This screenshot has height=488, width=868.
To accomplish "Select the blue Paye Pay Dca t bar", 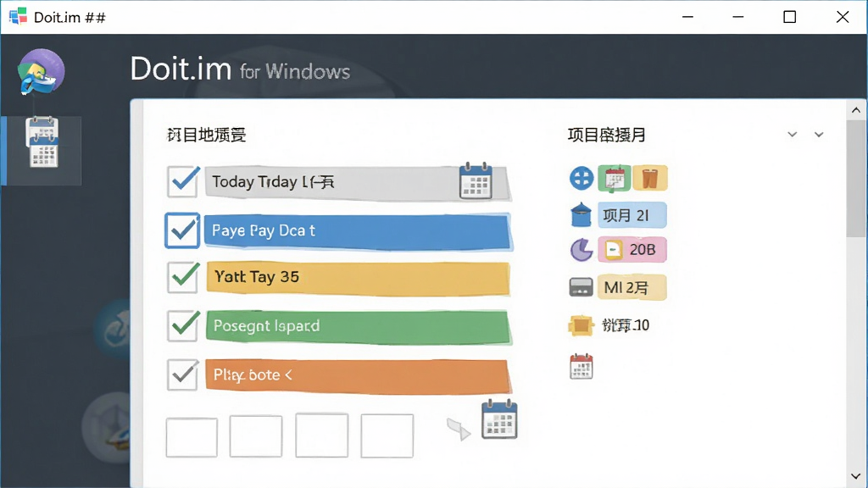I will pyautogui.click(x=358, y=231).
